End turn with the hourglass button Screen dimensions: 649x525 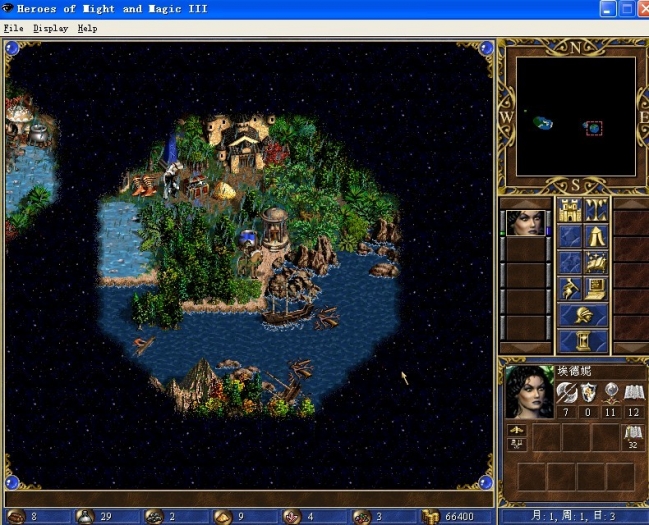(x=583, y=342)
